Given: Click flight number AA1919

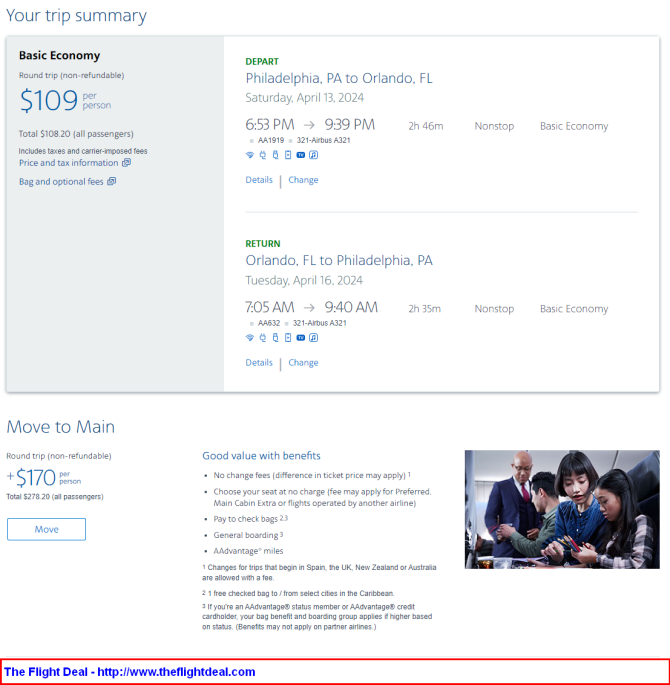Looking at the screenshot, I should [271, 140].
